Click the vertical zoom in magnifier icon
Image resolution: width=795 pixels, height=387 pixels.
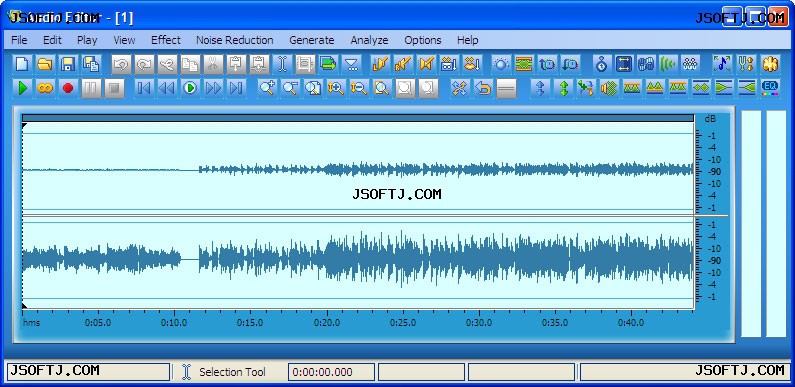[x=336, y=88]
